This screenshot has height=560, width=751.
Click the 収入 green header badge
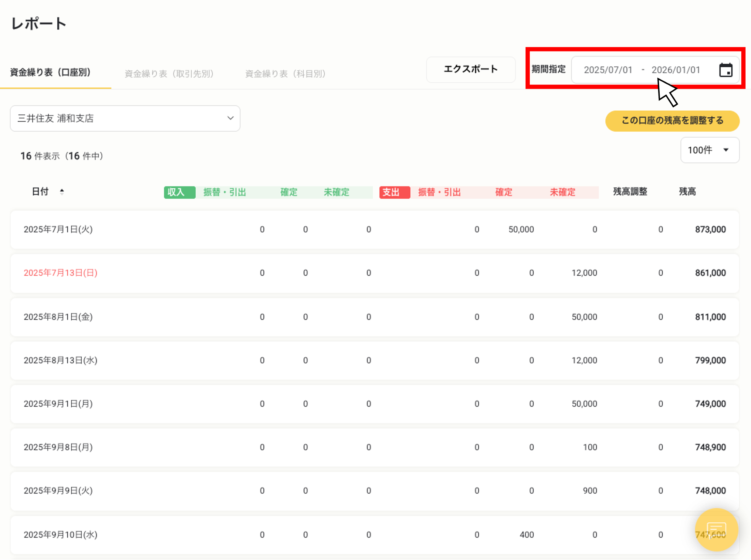(179, 192)
